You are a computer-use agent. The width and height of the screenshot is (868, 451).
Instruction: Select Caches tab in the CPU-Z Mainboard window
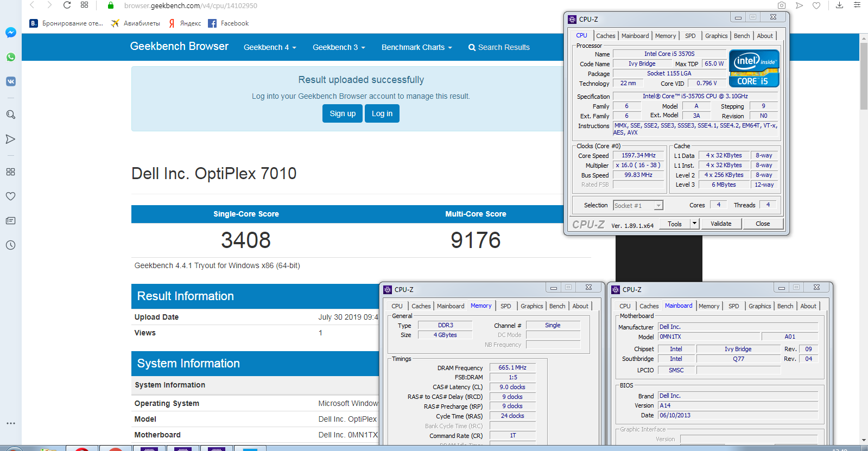click(x=649, y=306)
